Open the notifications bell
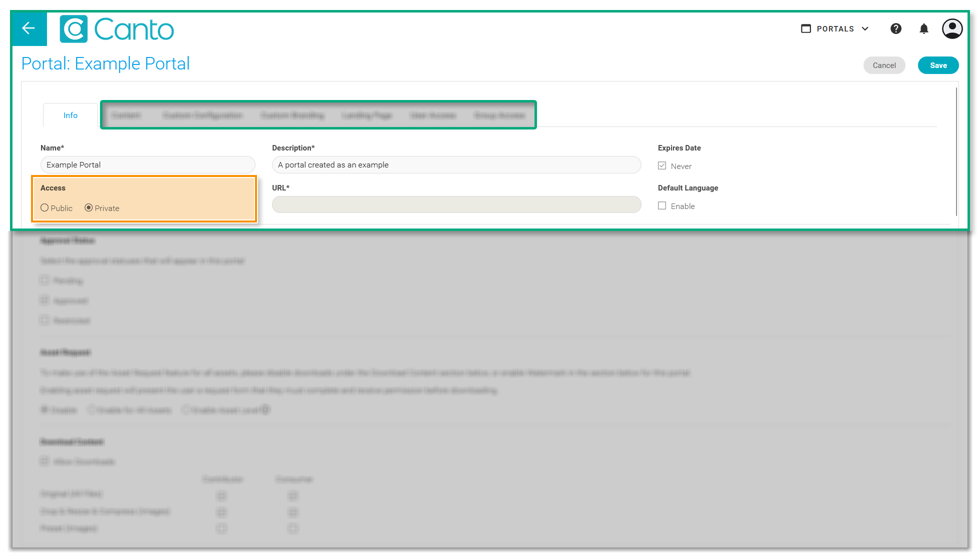Viewport: 980px width, 560px height. click(x=923, y=29)
